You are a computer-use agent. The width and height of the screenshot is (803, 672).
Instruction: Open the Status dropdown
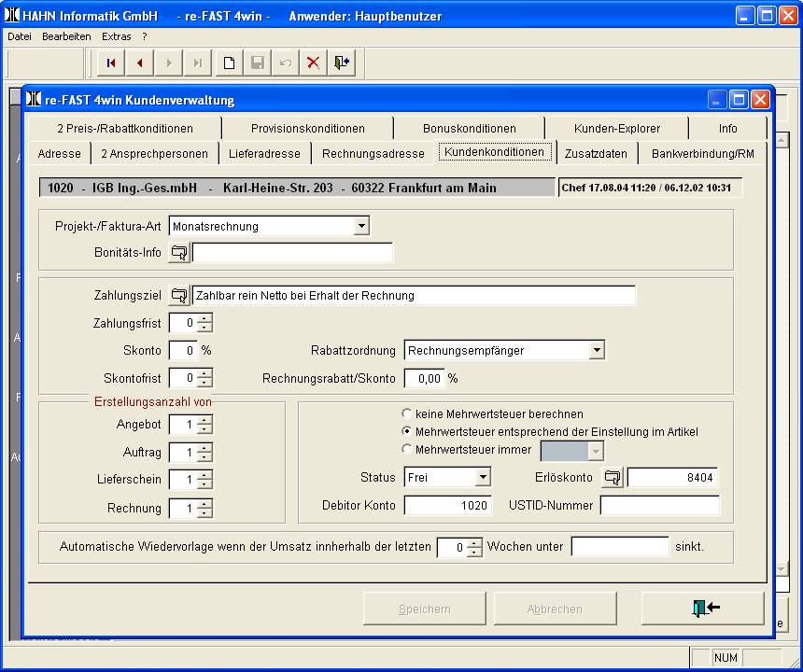[x=483, y=478]
